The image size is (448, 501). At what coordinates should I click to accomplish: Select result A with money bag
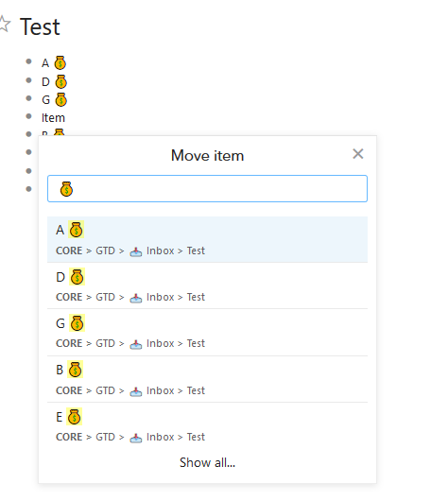coord(207,239)
